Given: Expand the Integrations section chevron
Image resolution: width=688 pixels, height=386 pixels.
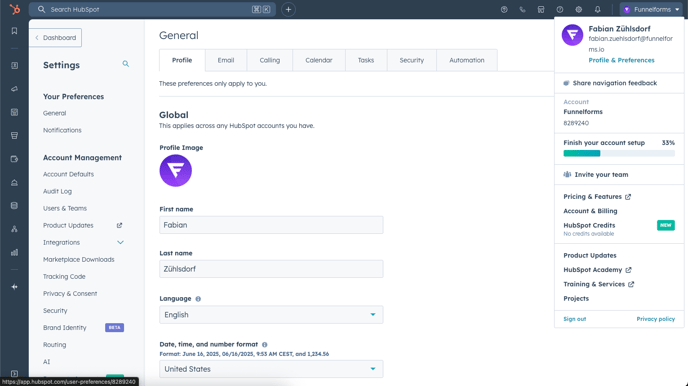Looking at the screenshot, I should point(120,243).
